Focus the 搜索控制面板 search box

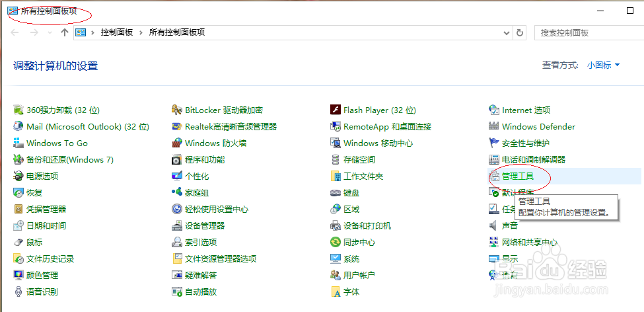pyautogui.click(x=589, y=33)
